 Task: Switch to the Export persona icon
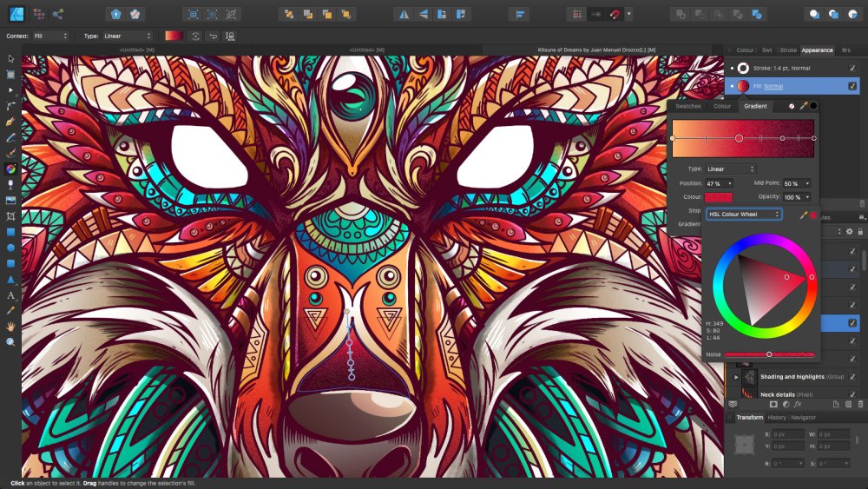pyautogui.click(x=58, y=14)
